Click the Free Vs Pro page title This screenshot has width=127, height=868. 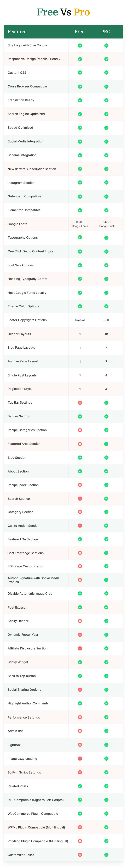coord(63,13)
